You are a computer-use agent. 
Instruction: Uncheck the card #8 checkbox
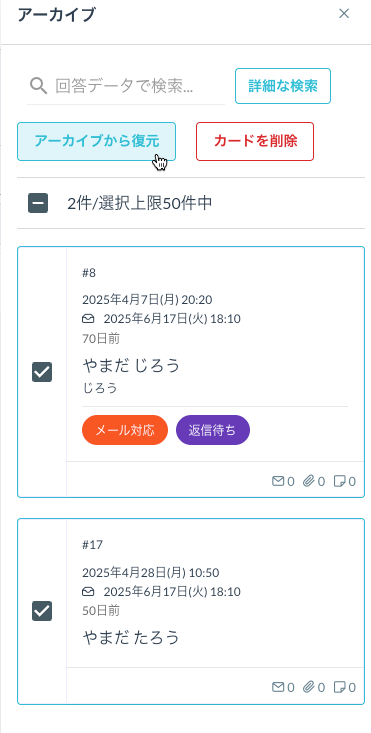click(x=42, y=372)
